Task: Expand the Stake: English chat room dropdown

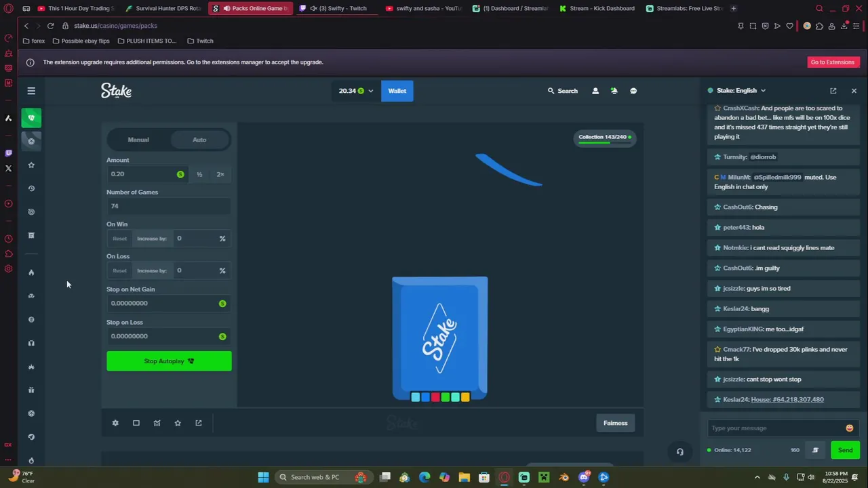Action: pos(736,91)
